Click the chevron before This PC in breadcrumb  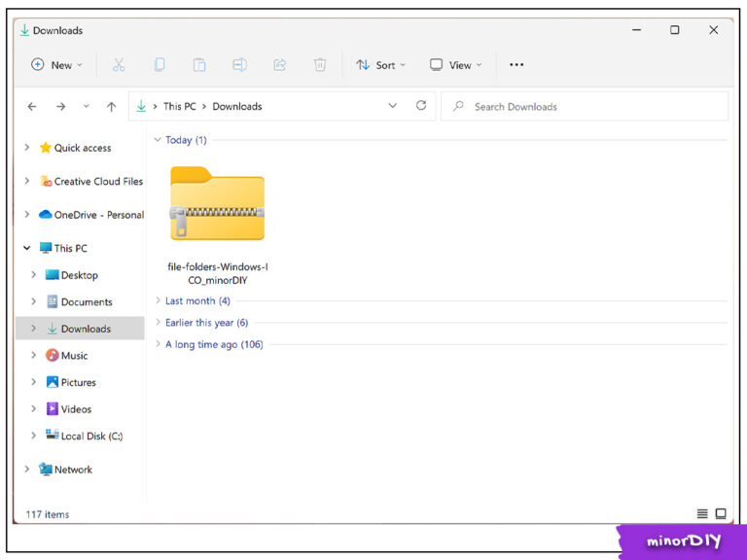(156, 106)
